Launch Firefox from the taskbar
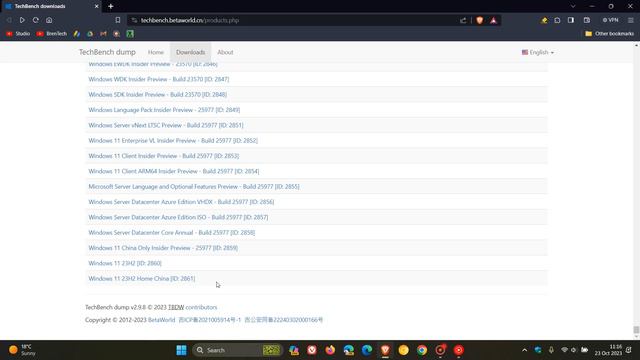Screen dimensions: 640x360 [330, 350]
